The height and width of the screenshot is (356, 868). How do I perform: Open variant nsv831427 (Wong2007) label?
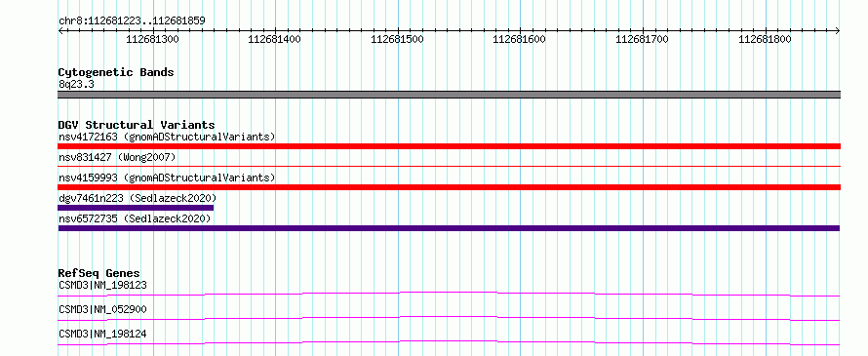click(x=117, y=158)
